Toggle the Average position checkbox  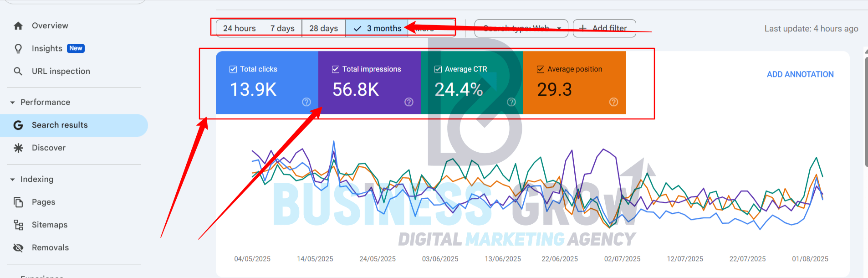541,69
